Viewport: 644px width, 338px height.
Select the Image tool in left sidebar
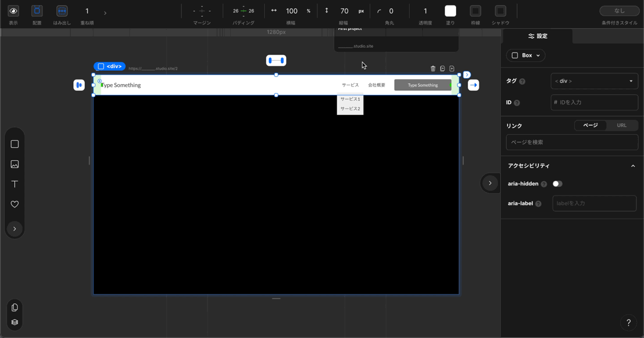14,165
